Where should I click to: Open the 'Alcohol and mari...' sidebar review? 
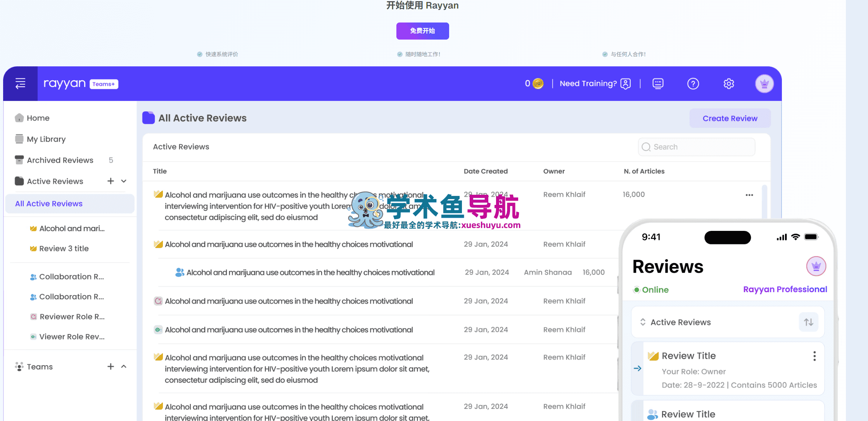tap(68, 229)
